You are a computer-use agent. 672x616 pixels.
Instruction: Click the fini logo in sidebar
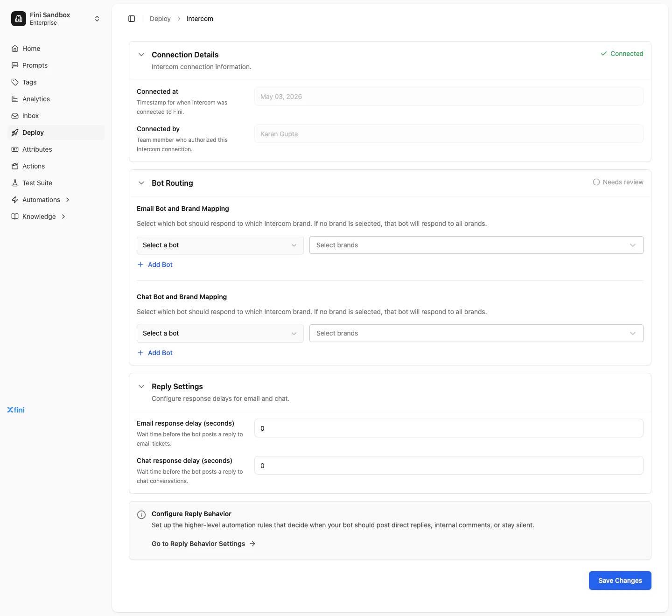pos(16,410)
